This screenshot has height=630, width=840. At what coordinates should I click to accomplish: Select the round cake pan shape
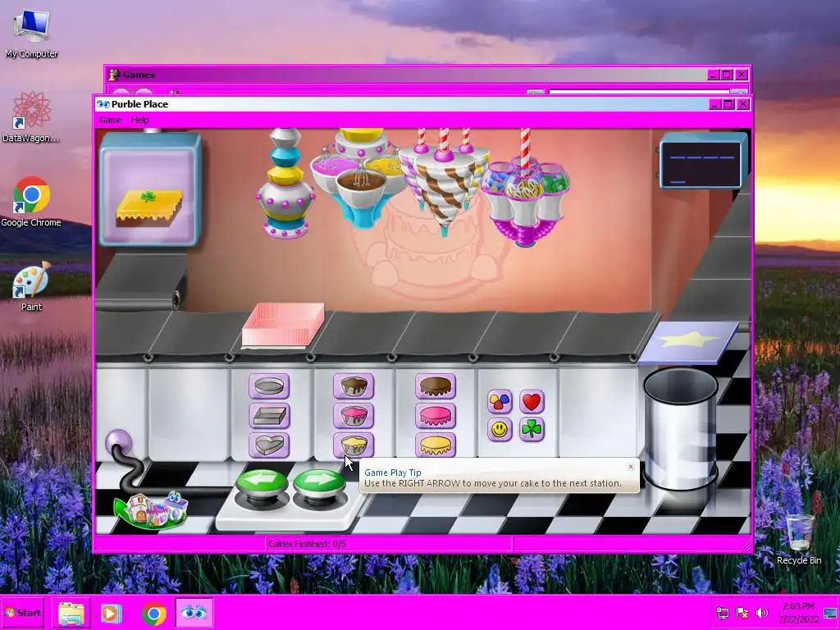coord(269,386)
